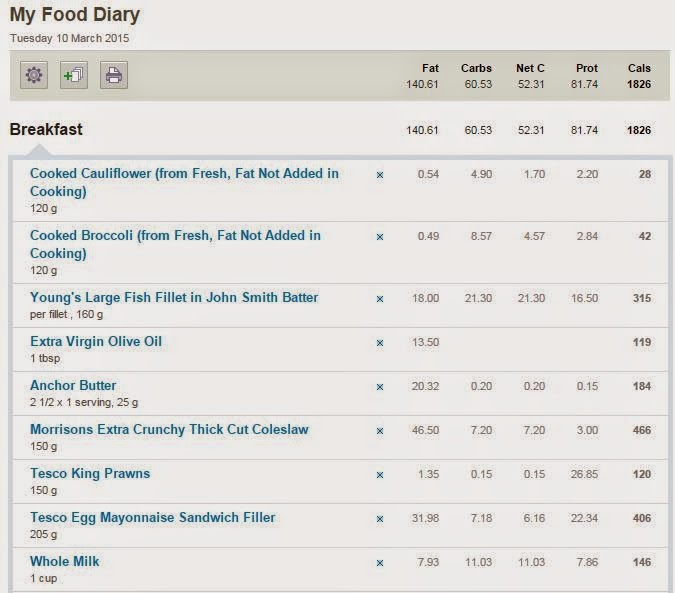Open the Whole Milk food link
This screenshot has width=675, height=593.
(x=65, y=561)
